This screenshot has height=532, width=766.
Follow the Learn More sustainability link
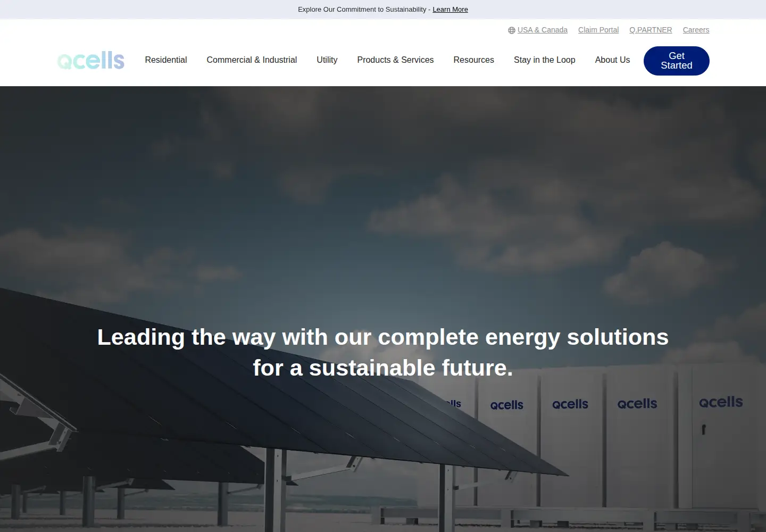[450, 10]
